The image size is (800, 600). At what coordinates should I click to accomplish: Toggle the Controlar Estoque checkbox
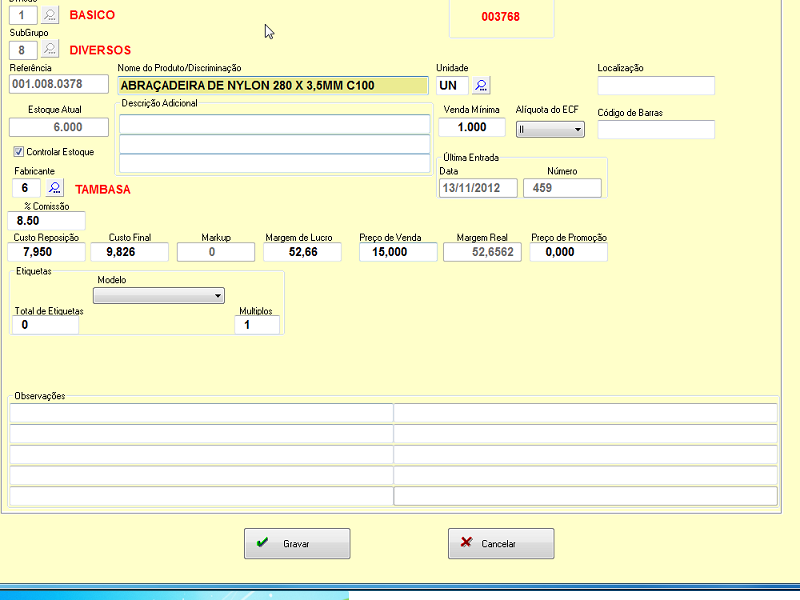19,152
